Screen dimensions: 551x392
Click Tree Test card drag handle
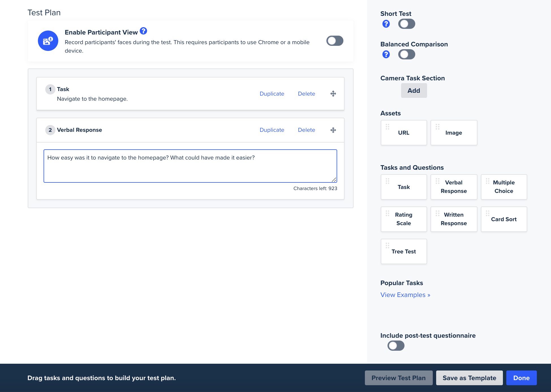coord(388,245)
